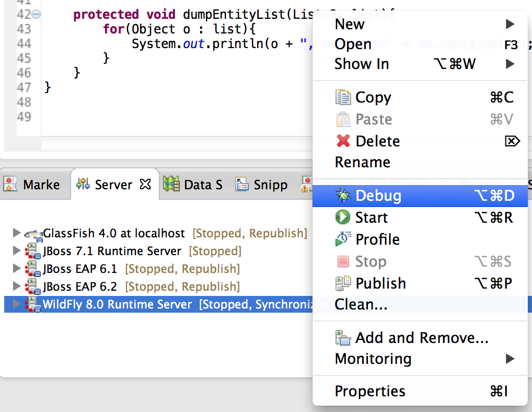Click the Publish icon in context menu
Viewport: 532px width, 412px height.
click(x=343, y=283)
